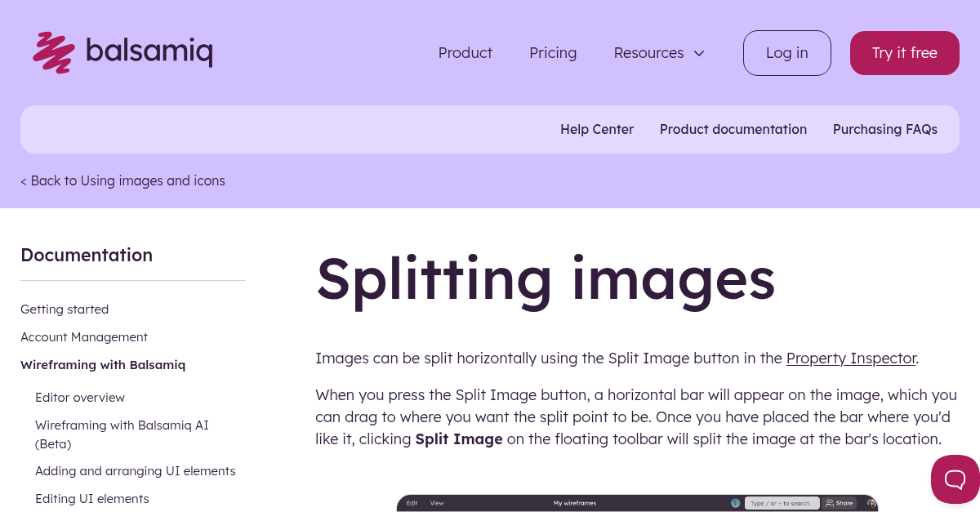The width and height of the screenshot is (980, 512).
Task: Open the Property Inspector link
Action: (851, 358)
